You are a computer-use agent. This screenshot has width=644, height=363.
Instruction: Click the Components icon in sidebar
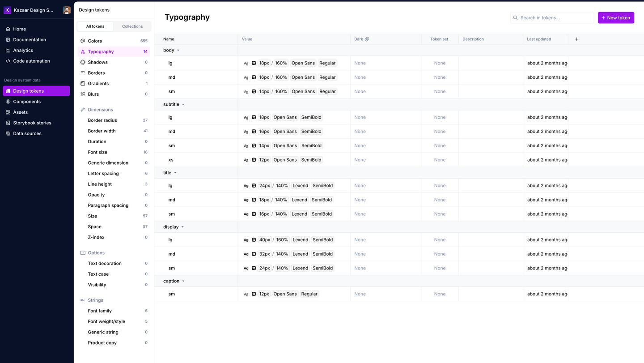[x=8, y=102]
